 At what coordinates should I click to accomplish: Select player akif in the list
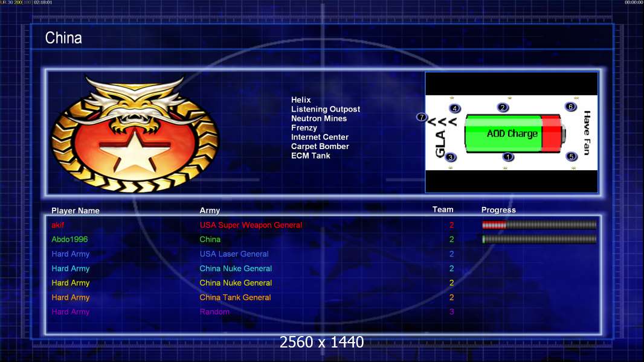(57, 225)
